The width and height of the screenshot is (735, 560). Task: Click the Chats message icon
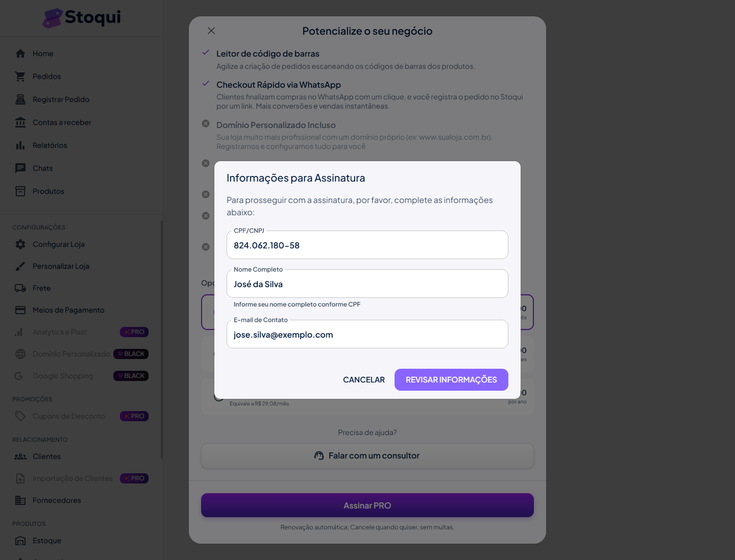tap(20, 168)
